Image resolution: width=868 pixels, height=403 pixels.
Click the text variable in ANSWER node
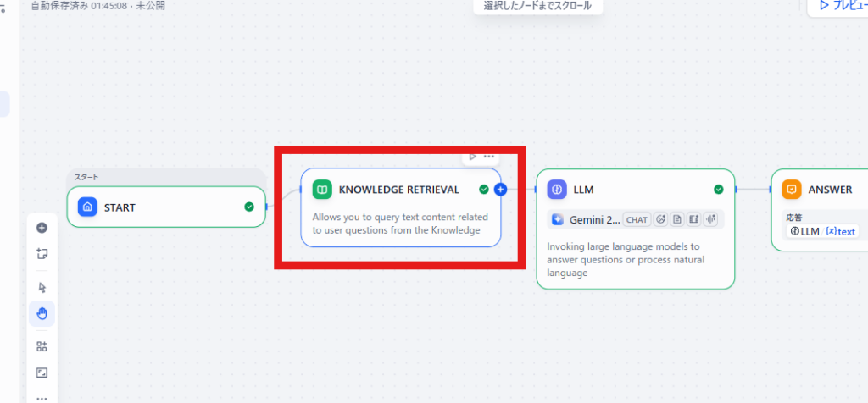click(840, 231)
